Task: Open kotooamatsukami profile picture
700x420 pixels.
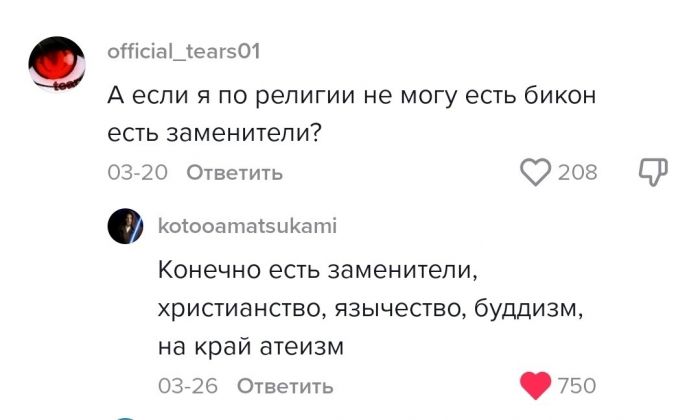Action: [x=127, y=228]
